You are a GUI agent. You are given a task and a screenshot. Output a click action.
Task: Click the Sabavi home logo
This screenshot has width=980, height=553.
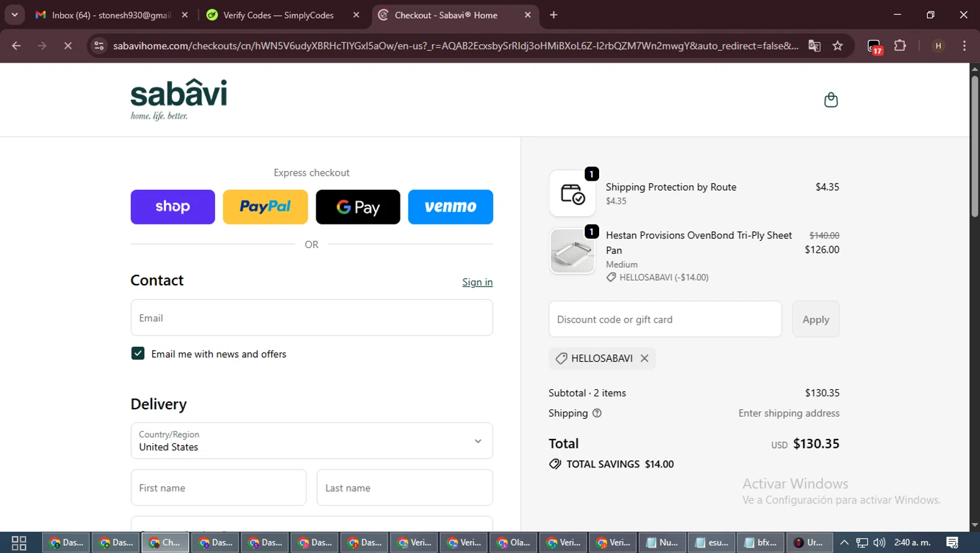click(178, 99)
